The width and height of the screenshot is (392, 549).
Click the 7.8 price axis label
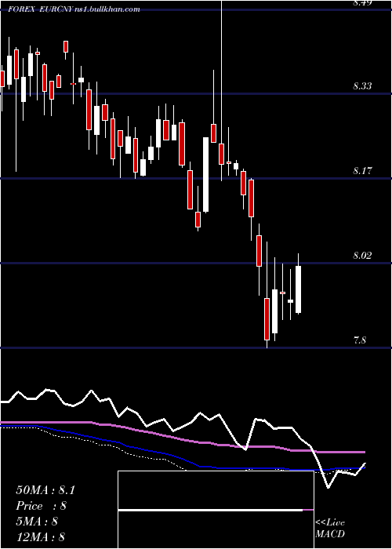(x=360, y=340)
